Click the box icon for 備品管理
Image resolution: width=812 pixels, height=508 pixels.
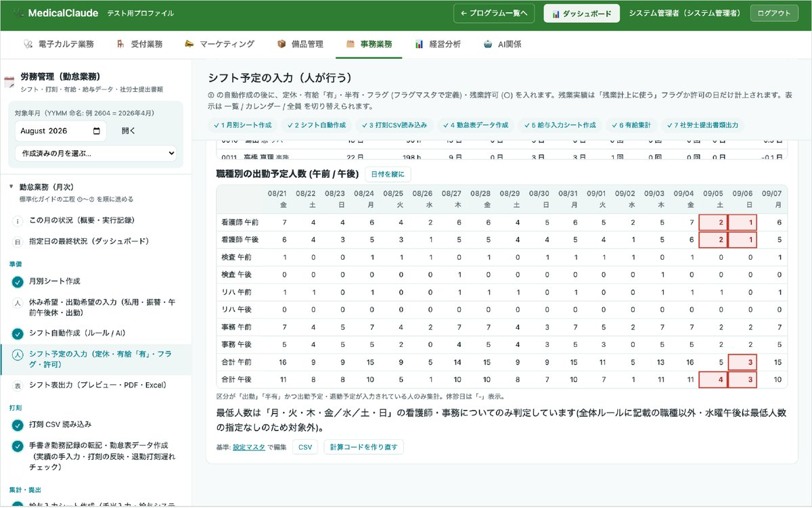281,44
